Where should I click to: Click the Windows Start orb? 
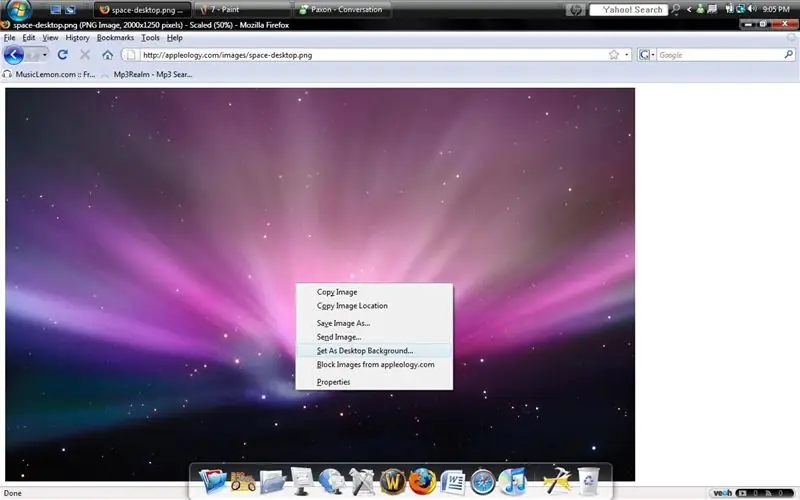pyautogui.click(x=19, y=9)
